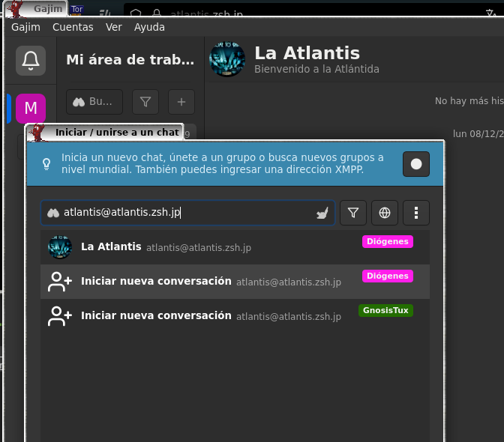Clear the search field with broom icon
Image resolution: width=504 pixels, height=442 pixels.
coord(322,213)
